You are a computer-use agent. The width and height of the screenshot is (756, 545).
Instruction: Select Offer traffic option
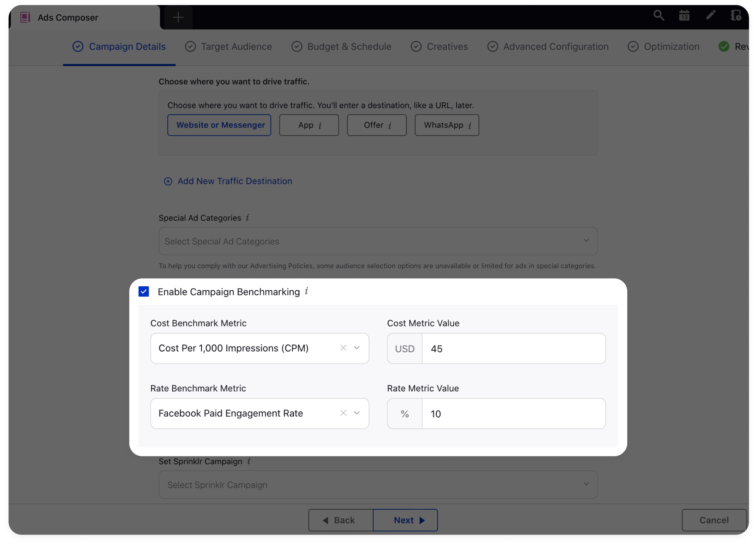[377, 125]
